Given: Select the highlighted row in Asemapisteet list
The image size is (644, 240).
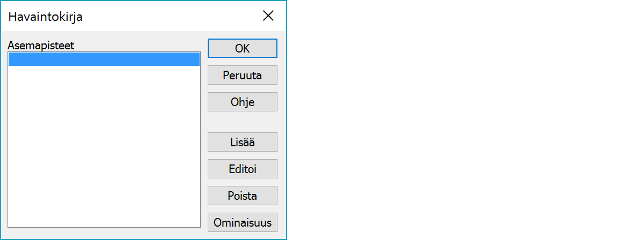Looking at the screenshot, I should coord(104,59).
